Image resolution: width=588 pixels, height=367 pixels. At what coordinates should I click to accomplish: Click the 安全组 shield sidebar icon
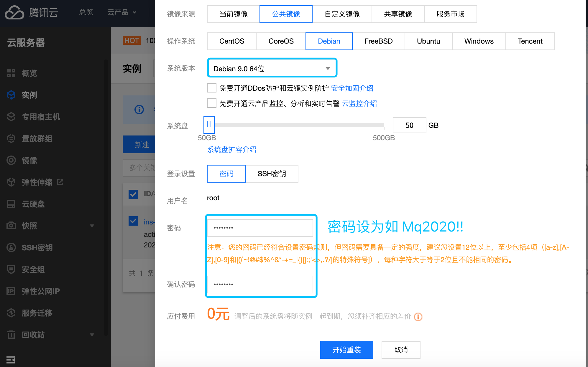pyautogui.click(x=11, y=269)
